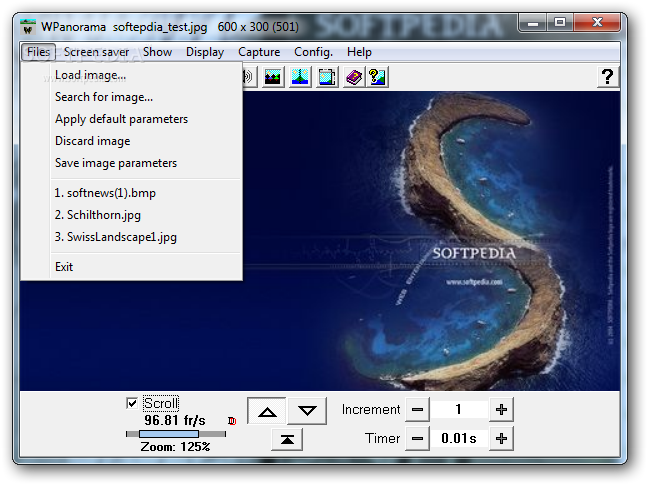This screenshot has width=648, height=485.
Task: Click the Increment value field showing 1
Action: click(x=459, y=409)
